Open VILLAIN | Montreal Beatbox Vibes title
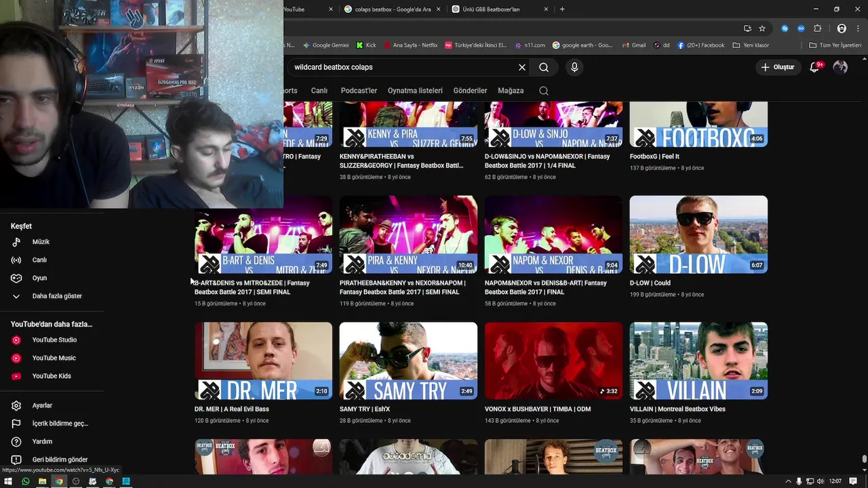The image size is (868, 488). coord(677,409)
